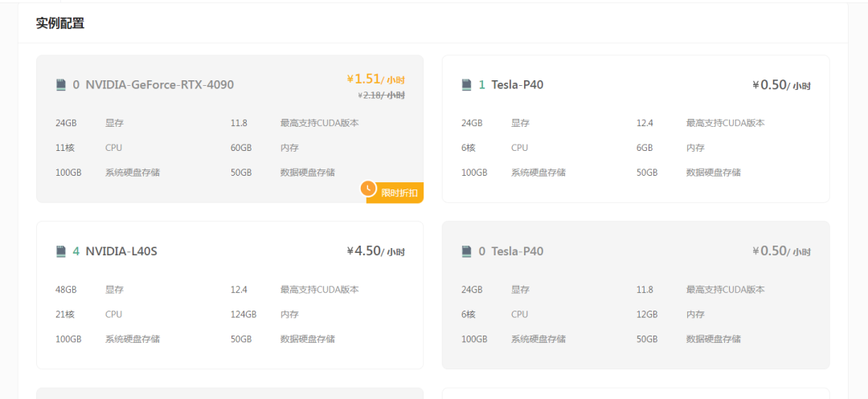Click the 11核 CPU value

[65, 148]
